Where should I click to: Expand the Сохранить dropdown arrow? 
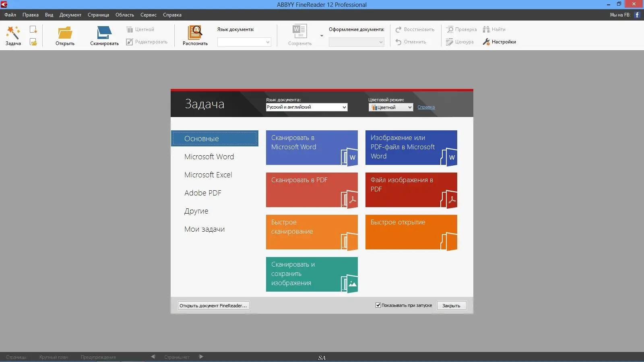[322, 36]
